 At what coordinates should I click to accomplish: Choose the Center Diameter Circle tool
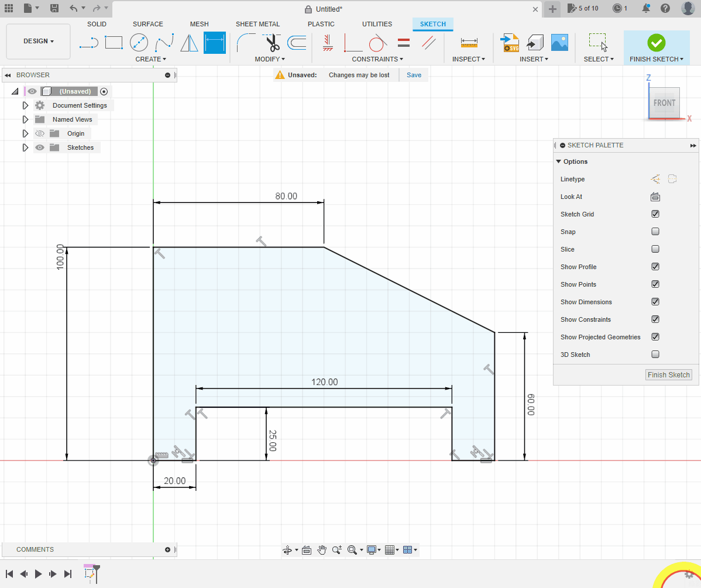click(139, 43)
